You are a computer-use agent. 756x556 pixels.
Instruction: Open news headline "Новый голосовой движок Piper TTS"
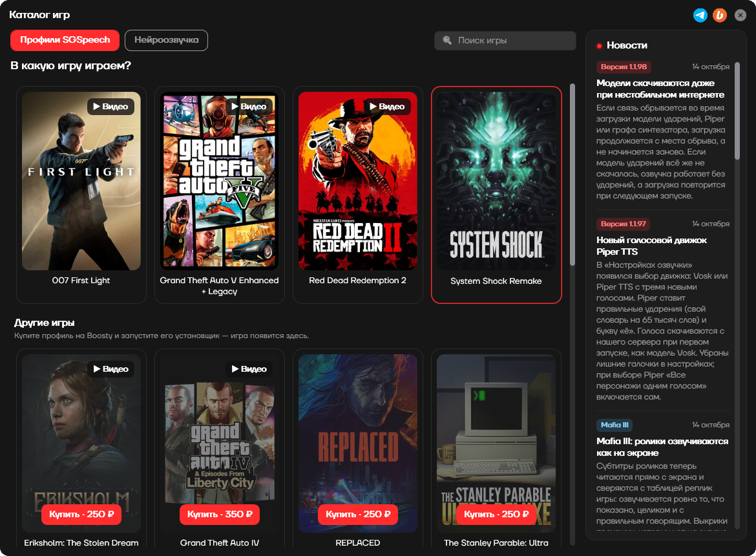651,246
